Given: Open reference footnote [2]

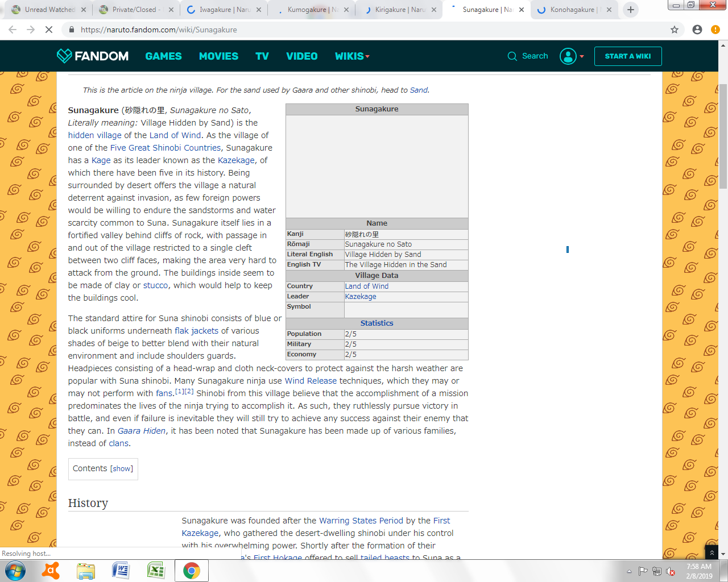Looking at the screenshot, I should pos(189,391).
